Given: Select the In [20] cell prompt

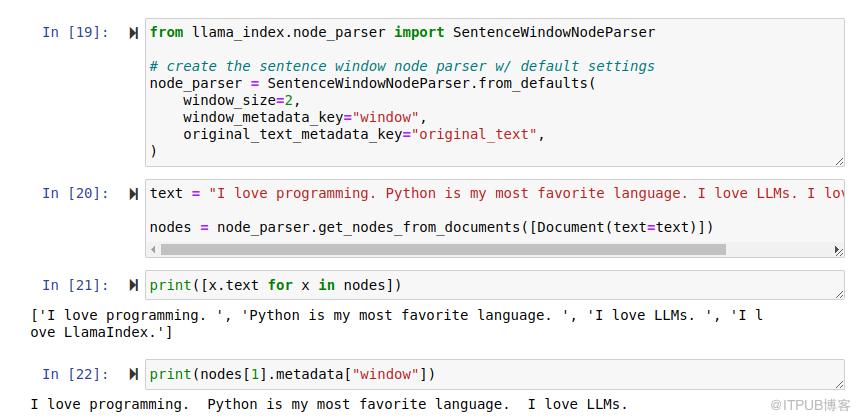Looking at the screenshot, I should [x=75, y=193].
